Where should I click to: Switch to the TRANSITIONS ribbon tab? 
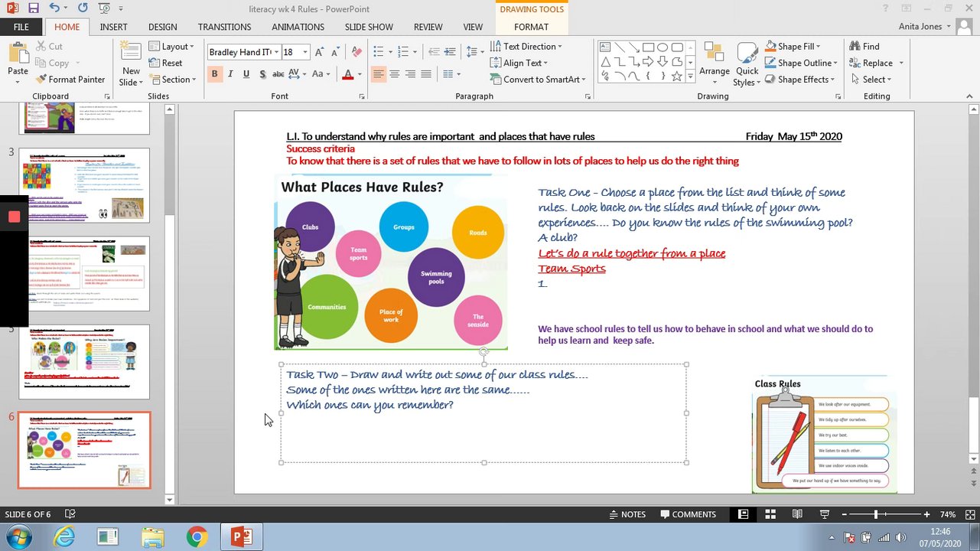[x=224, y=27]
